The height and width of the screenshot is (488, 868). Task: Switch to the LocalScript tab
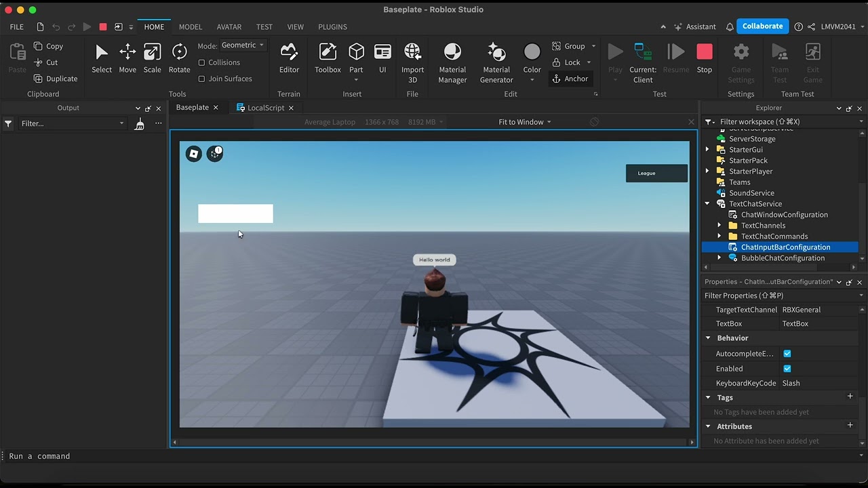[x=265, y=108]
